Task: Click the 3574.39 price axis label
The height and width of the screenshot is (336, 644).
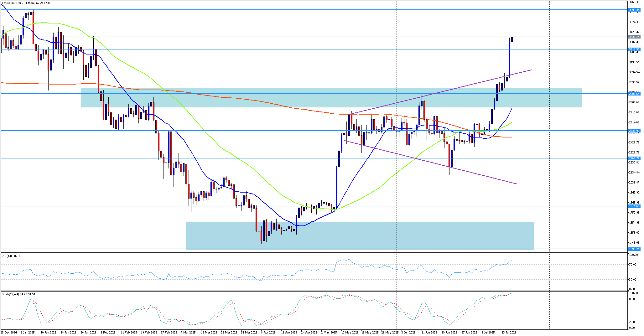Action: [x=634, y=22]
